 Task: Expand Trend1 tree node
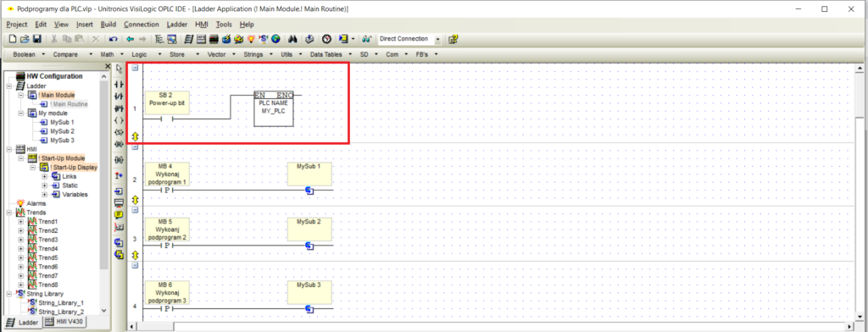[21, 221]
